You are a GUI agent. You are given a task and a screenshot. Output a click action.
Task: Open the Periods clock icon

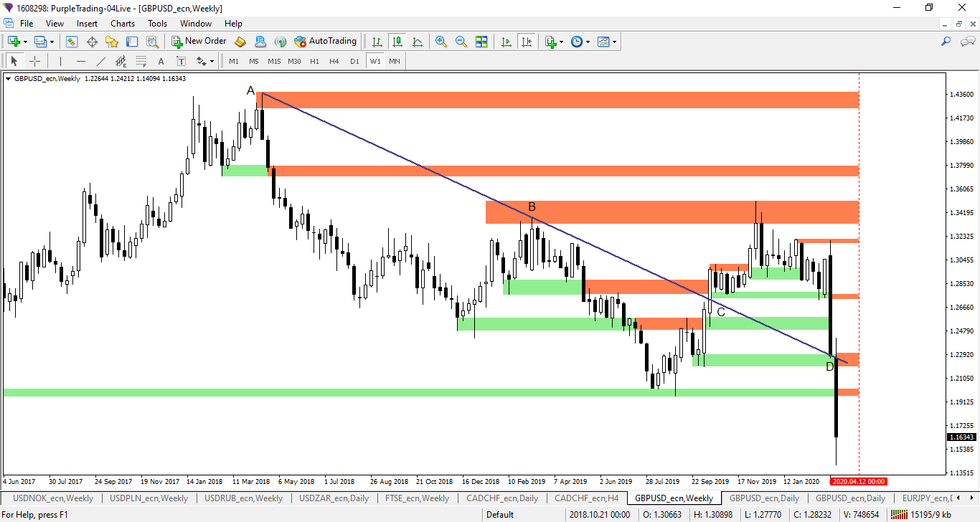tap(577, 42)
